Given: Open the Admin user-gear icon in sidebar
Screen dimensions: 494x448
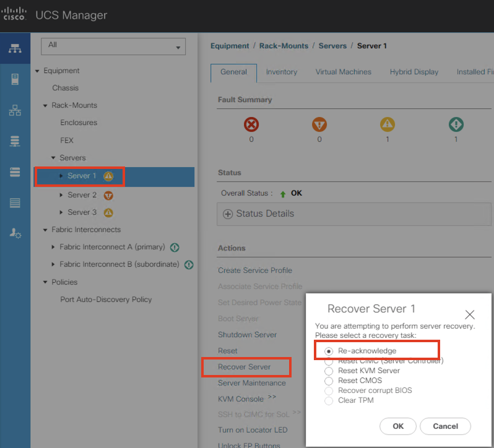Looking at the screenshot, I should 15,233.
